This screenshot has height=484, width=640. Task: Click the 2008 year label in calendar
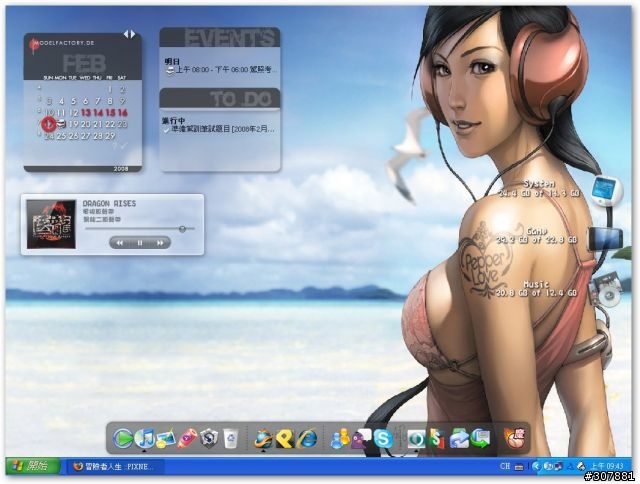(x=121, y=169)
